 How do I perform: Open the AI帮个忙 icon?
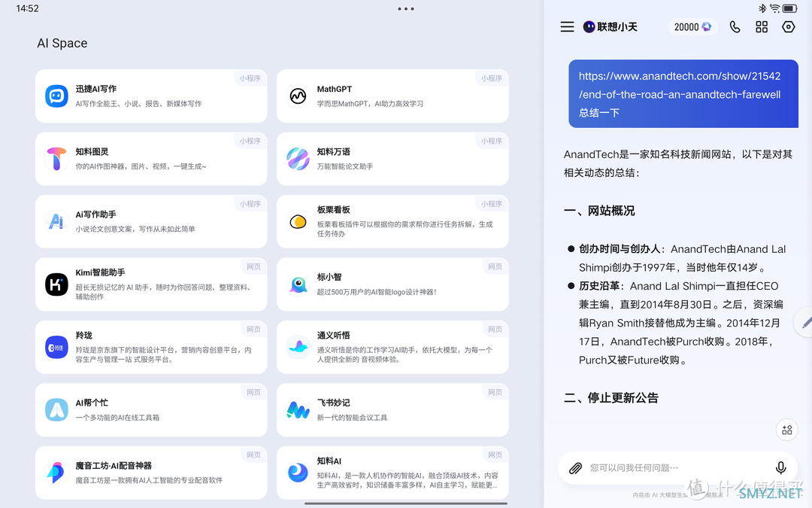click(56, 410)
